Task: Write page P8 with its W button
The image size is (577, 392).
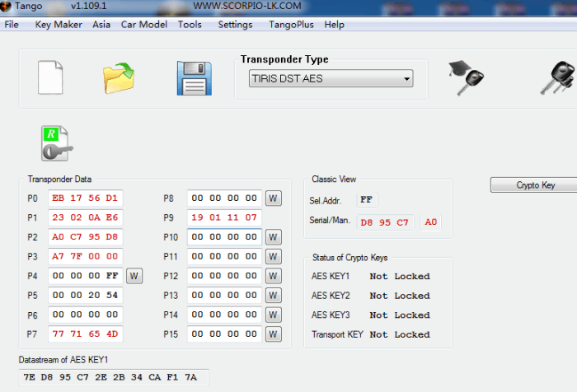Action: point(274,198)
